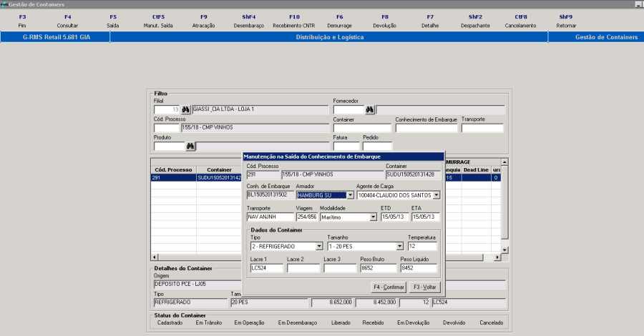Open the Modalidade combo box
644x336 pixels.
pyautogui.click(x=372, y=217)
